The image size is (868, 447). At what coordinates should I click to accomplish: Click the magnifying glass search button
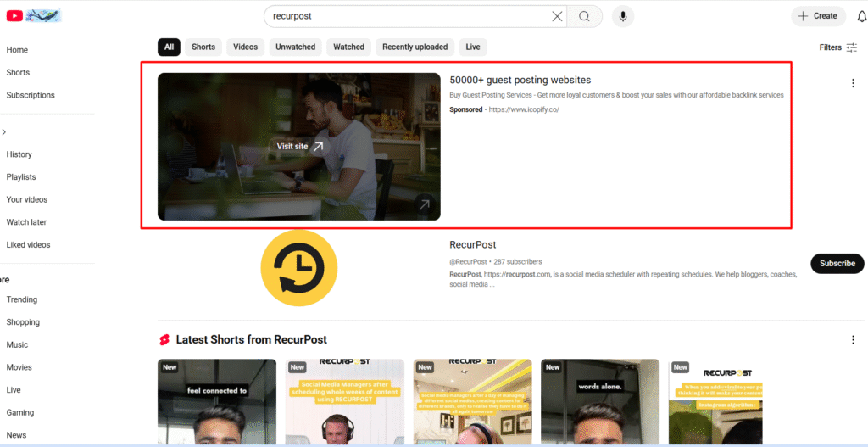(585, 17)
